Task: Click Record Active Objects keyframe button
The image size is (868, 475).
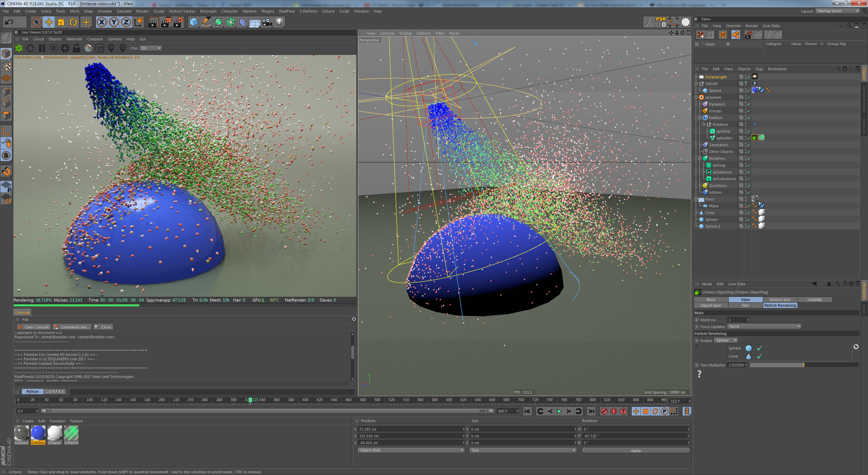Action: [x=604, y=411]
